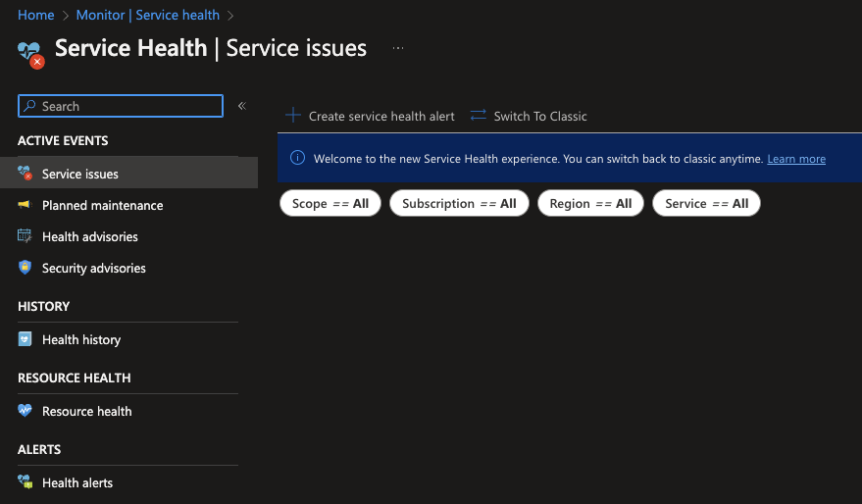The image size is (862, 504).
Task: Click the Service Health | Service issues title
Action: click(211, 48)
